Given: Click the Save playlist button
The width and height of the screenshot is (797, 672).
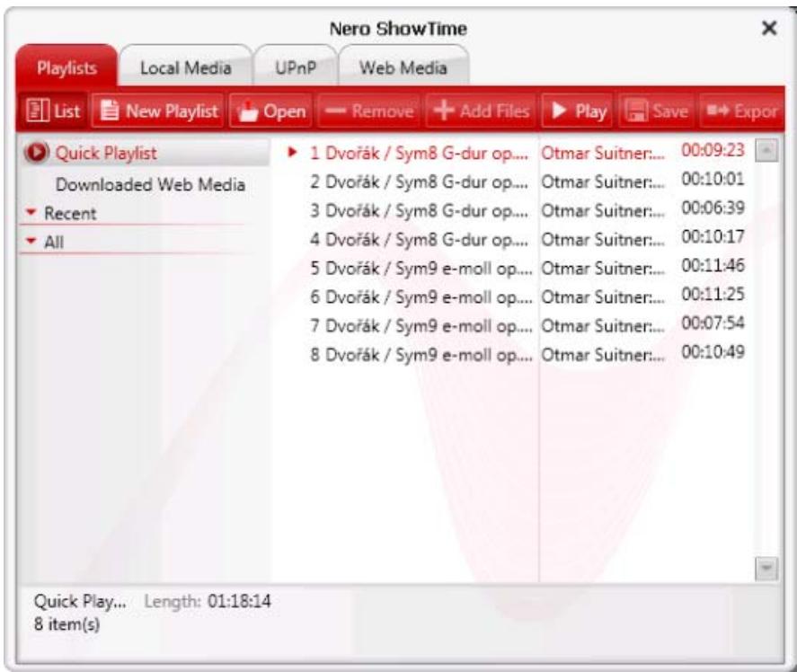Looking at the screenshot, I should pos(656,111).
